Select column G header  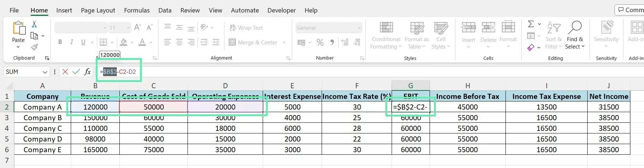point(410,85)
